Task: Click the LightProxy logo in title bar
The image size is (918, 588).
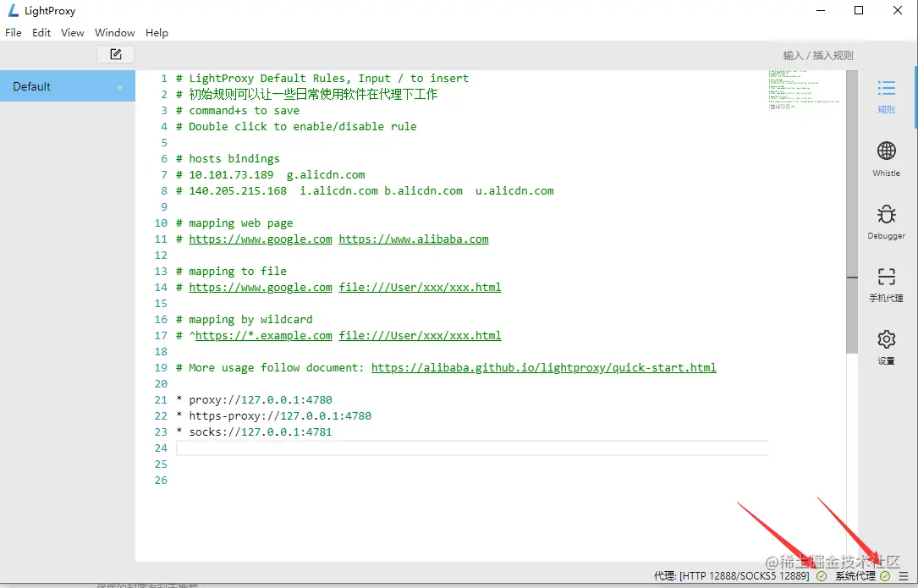Action: tap(13, 10)
